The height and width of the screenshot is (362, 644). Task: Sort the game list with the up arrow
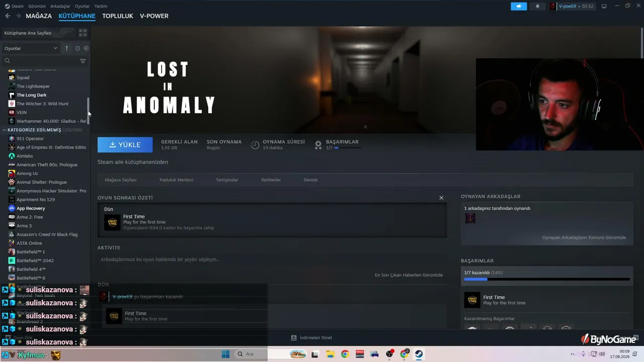[x=66, y=48]
